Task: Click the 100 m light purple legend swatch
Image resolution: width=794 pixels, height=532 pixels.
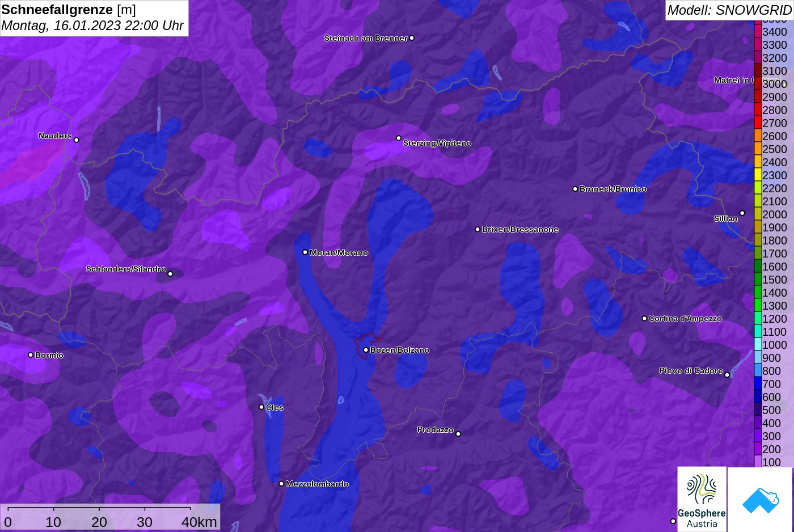Action: 758,461
